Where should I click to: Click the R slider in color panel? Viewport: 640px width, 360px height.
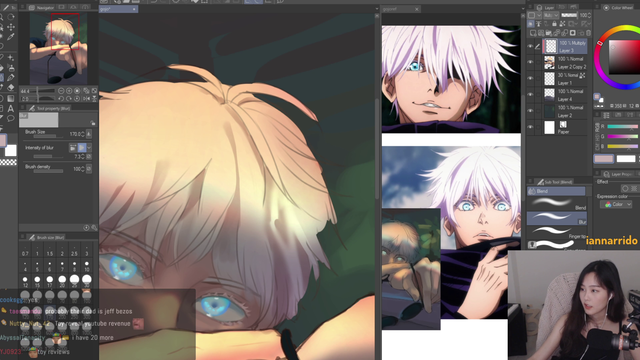point(623,127)
